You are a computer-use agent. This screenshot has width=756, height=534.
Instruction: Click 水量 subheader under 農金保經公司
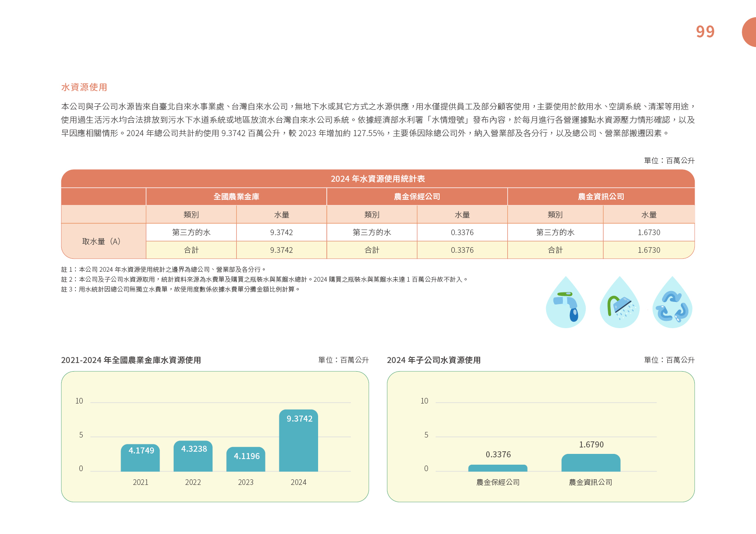coord(462,215)
